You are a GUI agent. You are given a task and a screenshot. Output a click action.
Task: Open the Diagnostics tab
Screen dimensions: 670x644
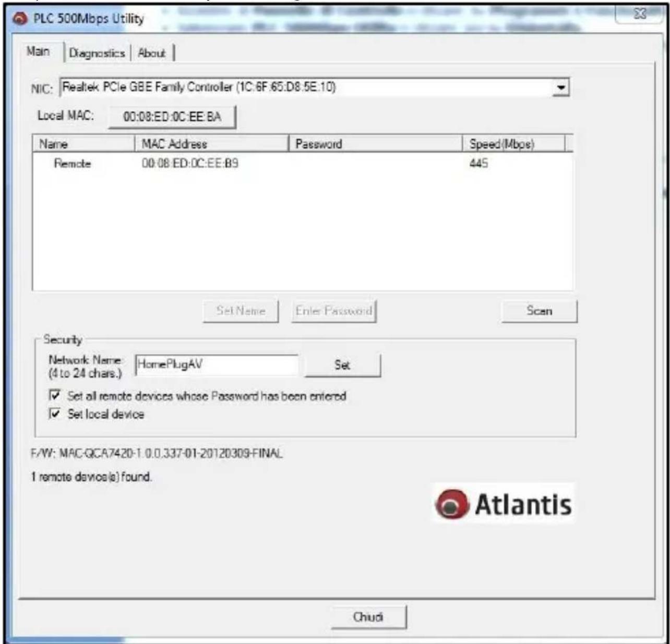click(97, 53)
